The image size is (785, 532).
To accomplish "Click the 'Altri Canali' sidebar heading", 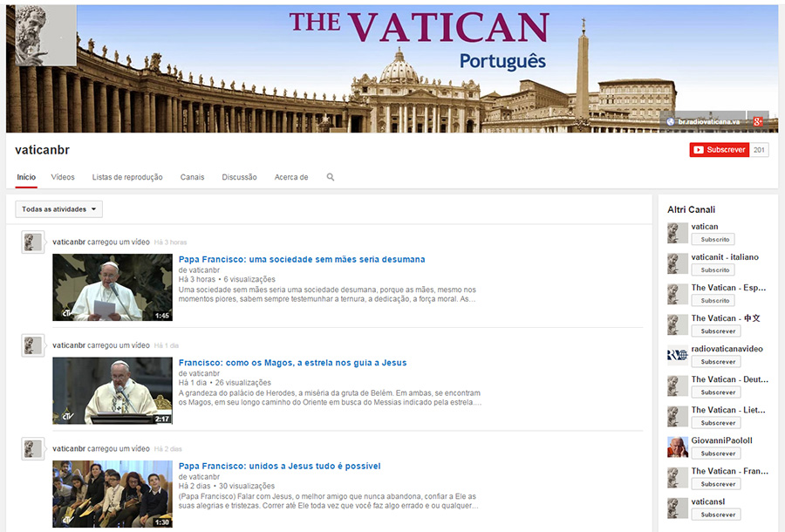I will (x=691, y=209).
